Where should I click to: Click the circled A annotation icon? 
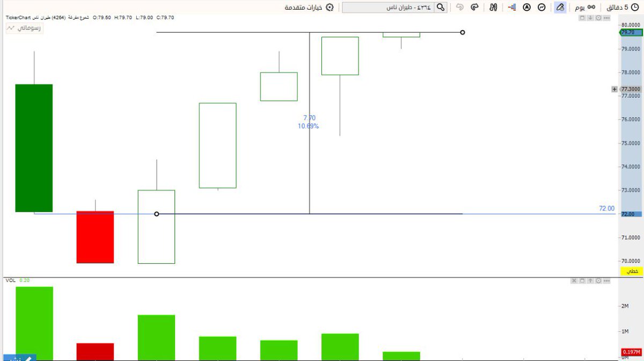coord(526,7)
